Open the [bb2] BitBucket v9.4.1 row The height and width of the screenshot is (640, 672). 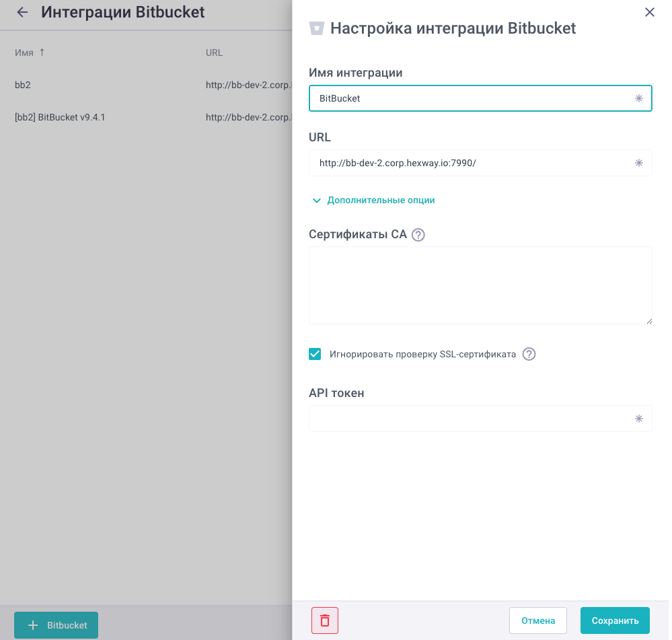pyautogui.click(x=146, y=118)
